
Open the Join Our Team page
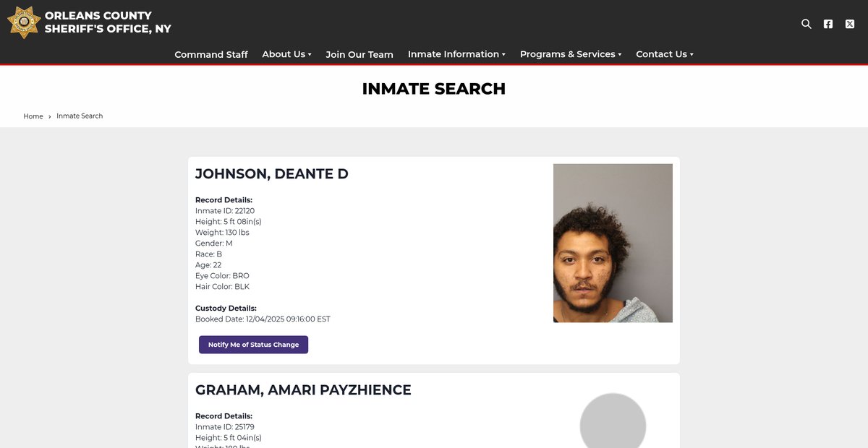coord(359,54)
